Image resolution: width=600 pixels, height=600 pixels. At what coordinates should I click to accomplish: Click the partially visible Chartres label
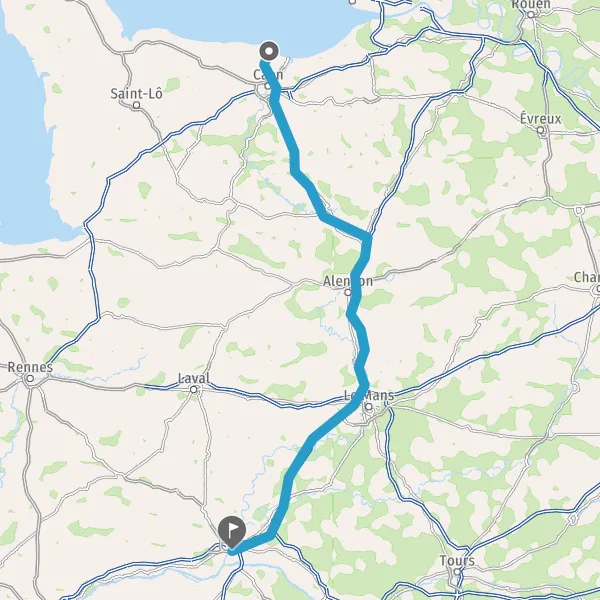[x=587, y=277]
